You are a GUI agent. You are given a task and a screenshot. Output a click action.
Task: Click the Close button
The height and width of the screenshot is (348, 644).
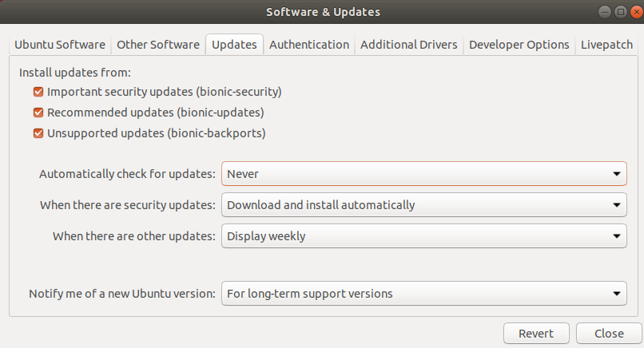tap(609, 333)
